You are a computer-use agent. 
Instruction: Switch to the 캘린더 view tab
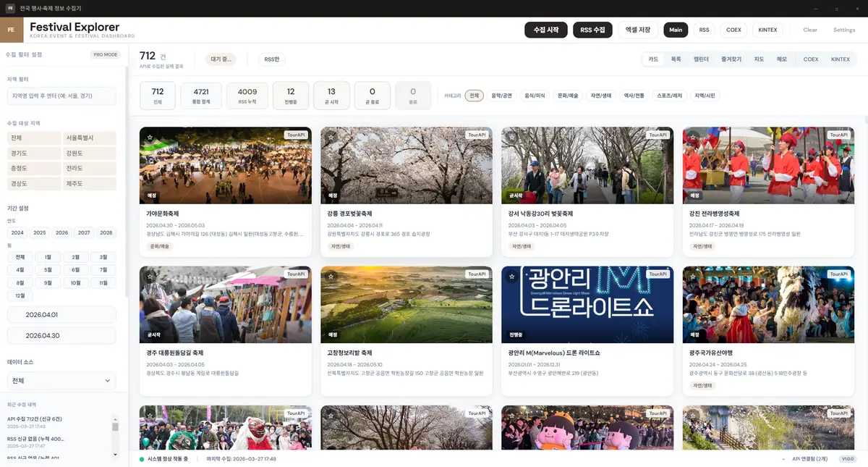pyautogui.click(x=701, y=59)
